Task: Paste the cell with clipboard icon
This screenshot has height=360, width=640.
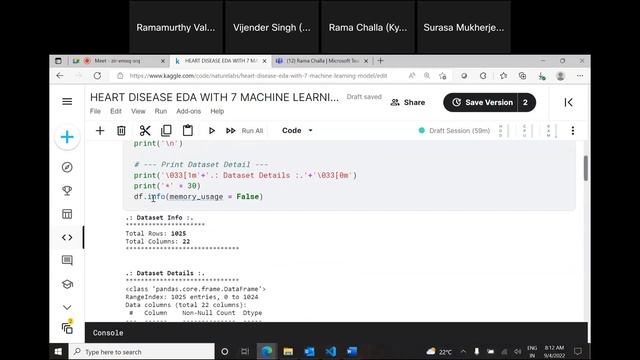Action: [188, 130]
